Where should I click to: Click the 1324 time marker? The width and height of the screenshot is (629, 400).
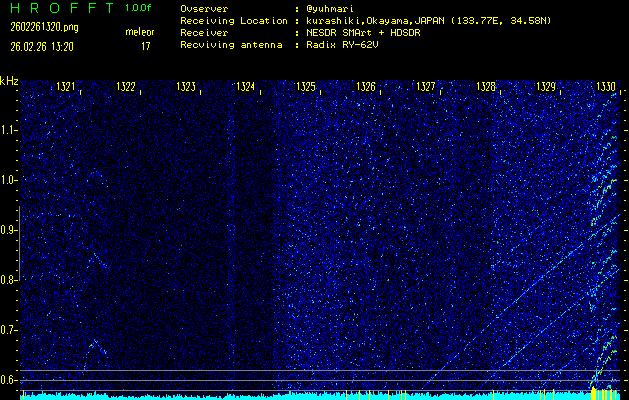coord(246,87)
